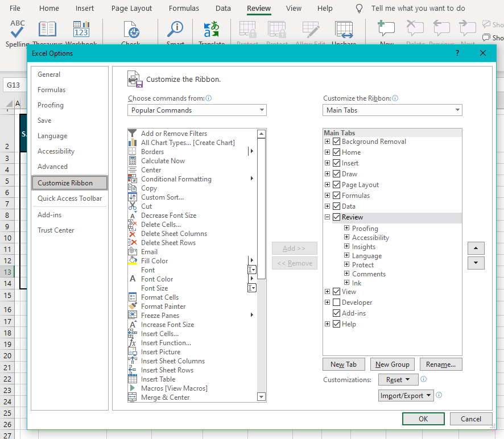The image size is (504, 439).
Task: Click the command list scrollbar down arrow
Action: [261, 396]
